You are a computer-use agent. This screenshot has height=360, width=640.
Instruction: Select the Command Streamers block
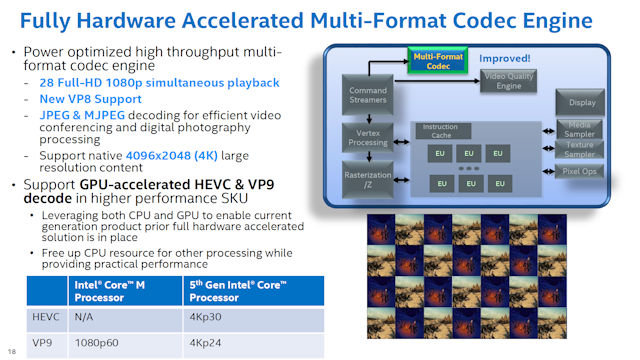368,95
